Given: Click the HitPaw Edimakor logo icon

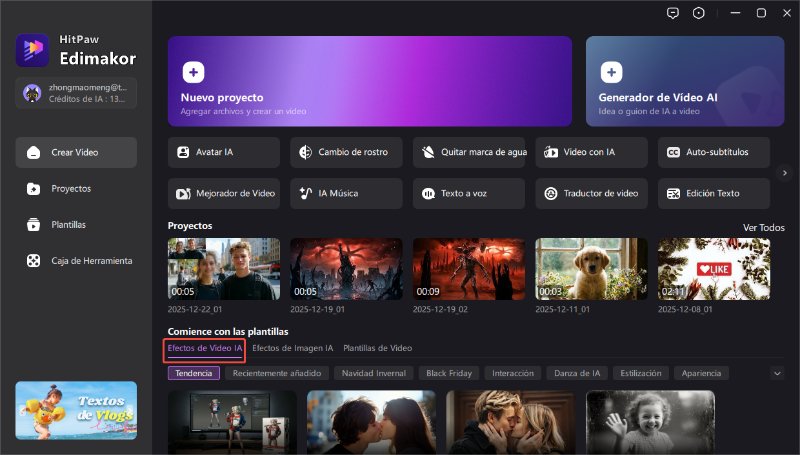Looking at the screenshot, I should (x=32, y=50).
